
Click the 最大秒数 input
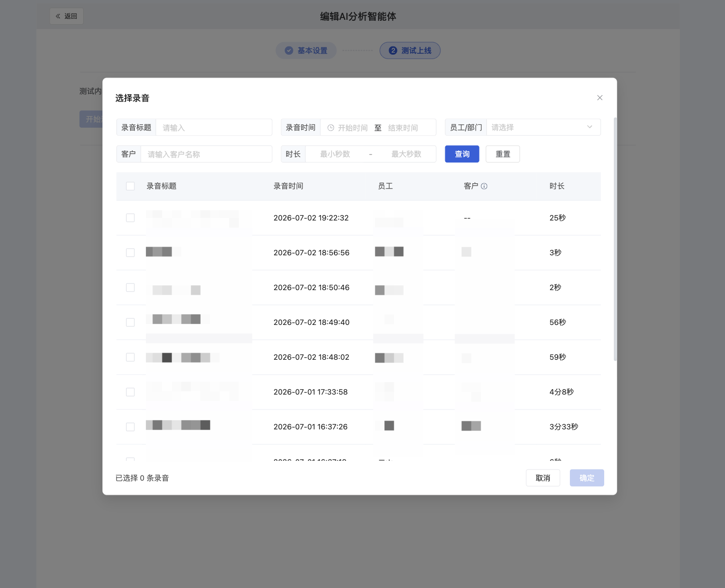[406, 154]
